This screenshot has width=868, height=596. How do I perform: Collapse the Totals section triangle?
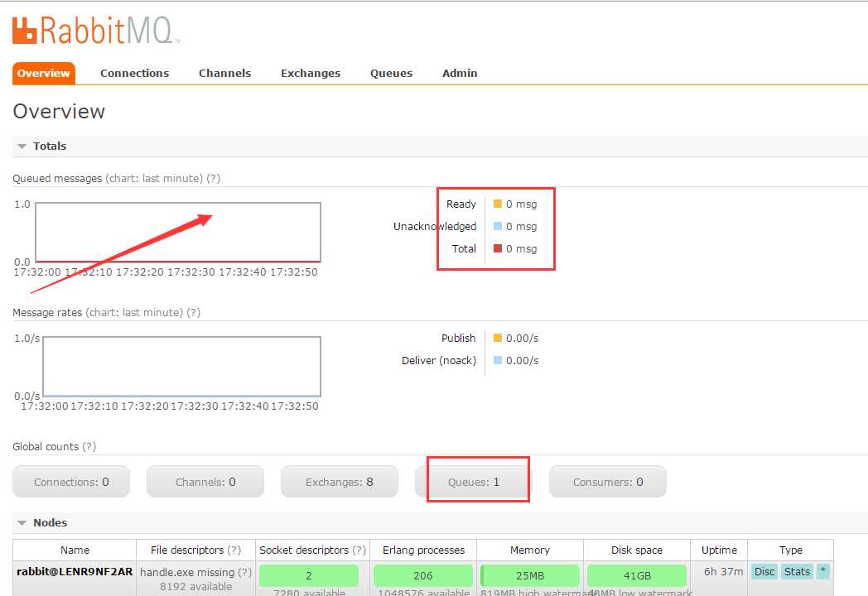22,147
